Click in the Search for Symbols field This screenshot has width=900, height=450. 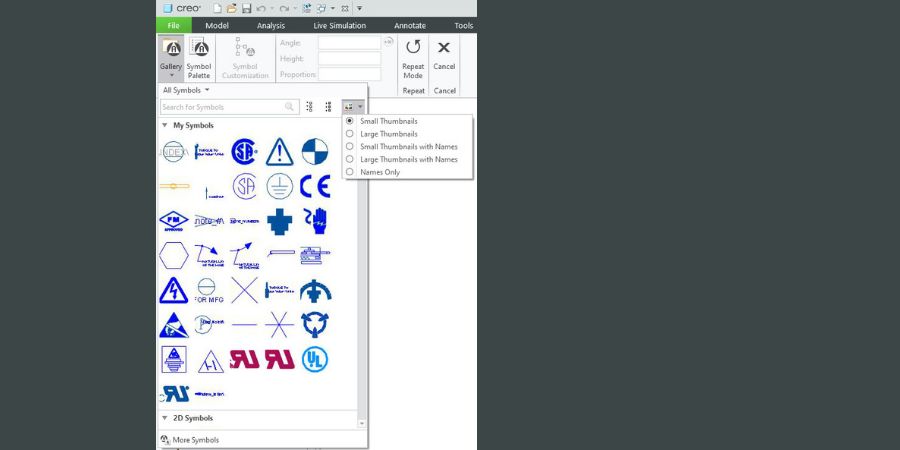coord(222,107)
